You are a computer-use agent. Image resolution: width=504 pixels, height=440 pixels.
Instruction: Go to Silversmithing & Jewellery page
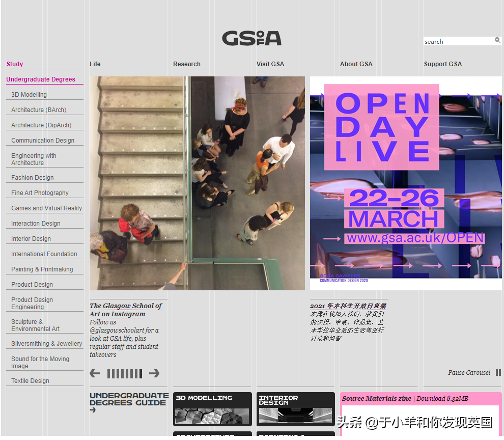(x=47, y=344)
